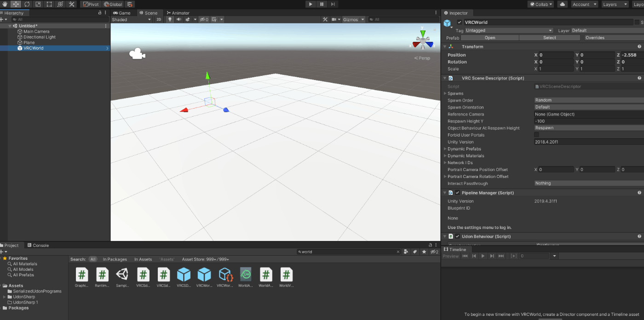The image size is (644, 320).
Task: Clear the project search text
Action: click(398, 252)
